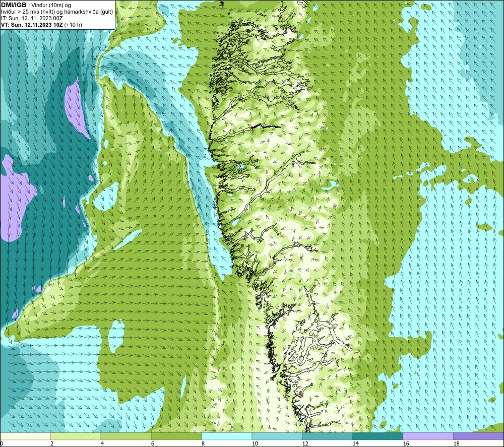Click the 'IT: Sun. 12. 11. 2023 00Z' line
Screen dimensions: 504x447
tap(32, 18)
